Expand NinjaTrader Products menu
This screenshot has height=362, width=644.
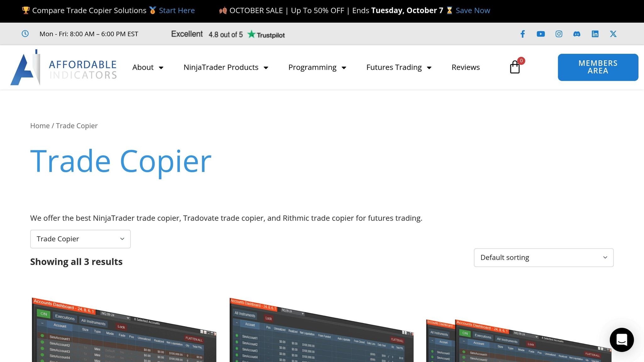[226, 67]
